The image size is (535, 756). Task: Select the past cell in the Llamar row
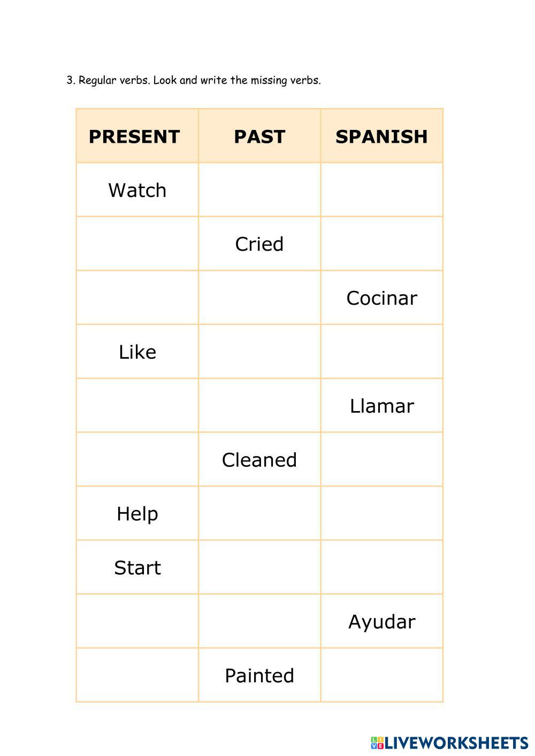(x=259, y=406)
